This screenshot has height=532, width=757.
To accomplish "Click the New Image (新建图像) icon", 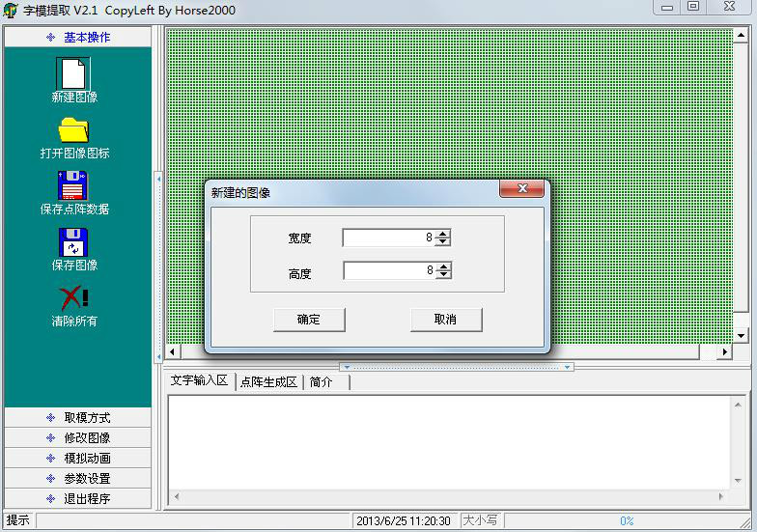I will (73, 74).
